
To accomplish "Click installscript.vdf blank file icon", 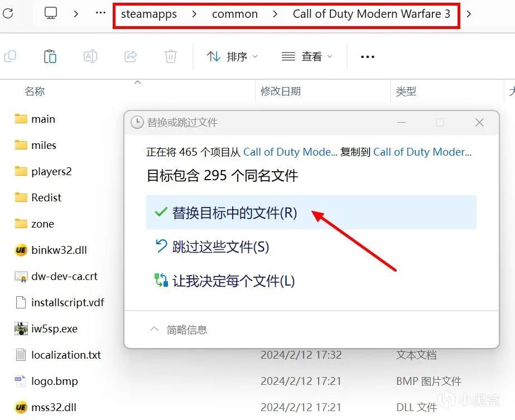I will pyautogui.click(x=21, y=302).
